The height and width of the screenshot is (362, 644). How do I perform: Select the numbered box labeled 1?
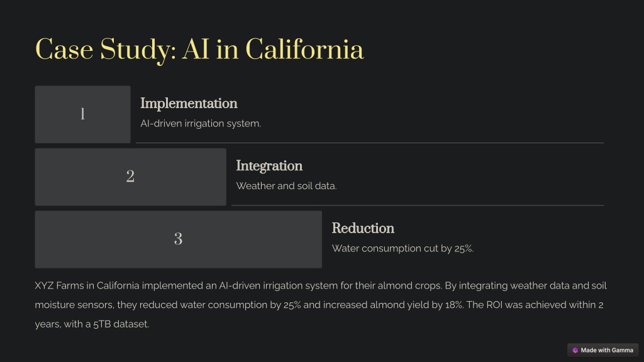click(x=82, y=114)
